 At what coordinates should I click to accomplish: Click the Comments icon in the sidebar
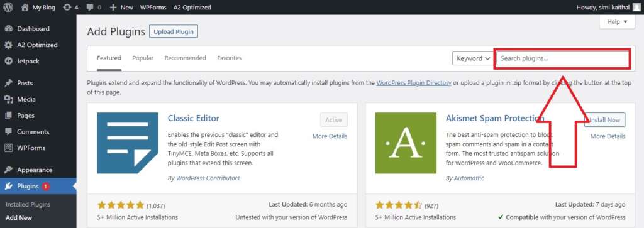(8, 132)
